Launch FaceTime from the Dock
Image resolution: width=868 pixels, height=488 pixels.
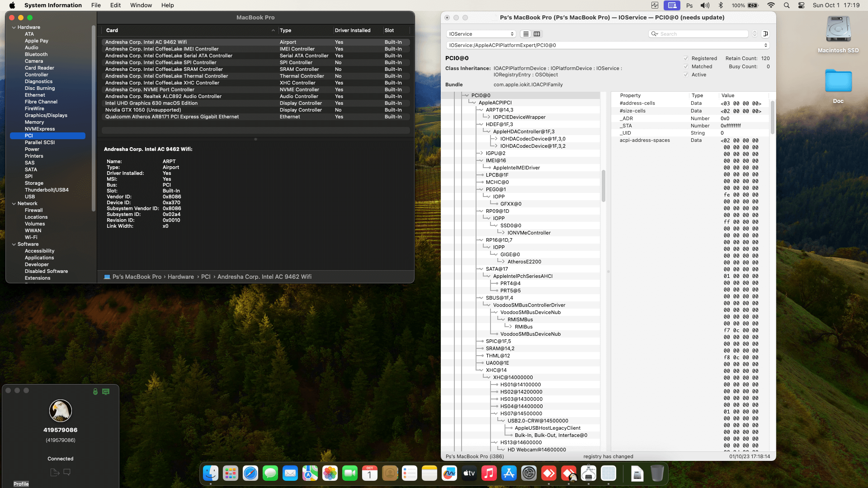pyautogui.click(x=350, y=473)
